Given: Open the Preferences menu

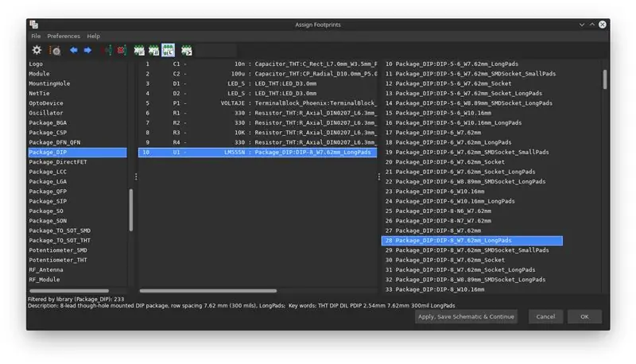Looking at the screenshot, I should (64, 36).
